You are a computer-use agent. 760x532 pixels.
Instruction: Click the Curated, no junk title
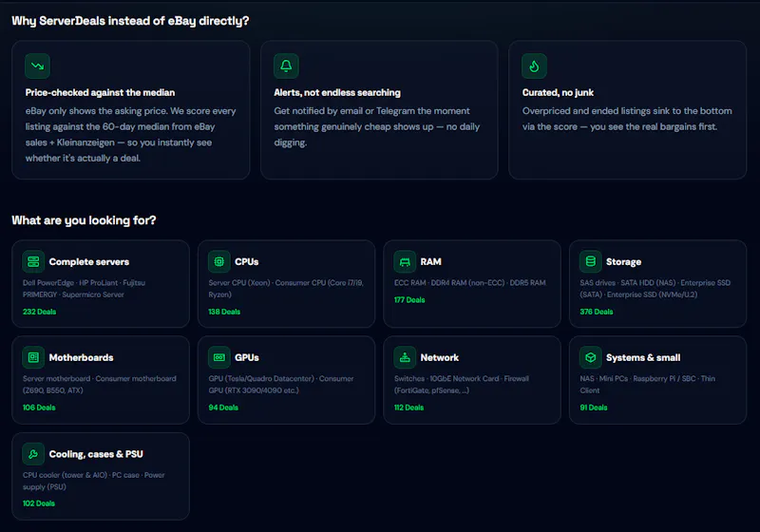coord(558,92)
